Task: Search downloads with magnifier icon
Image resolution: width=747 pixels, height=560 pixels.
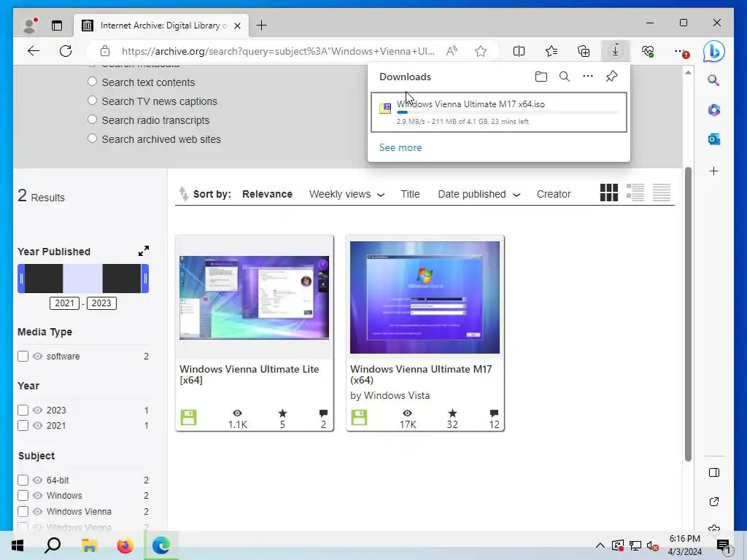Action: (565, 77)
